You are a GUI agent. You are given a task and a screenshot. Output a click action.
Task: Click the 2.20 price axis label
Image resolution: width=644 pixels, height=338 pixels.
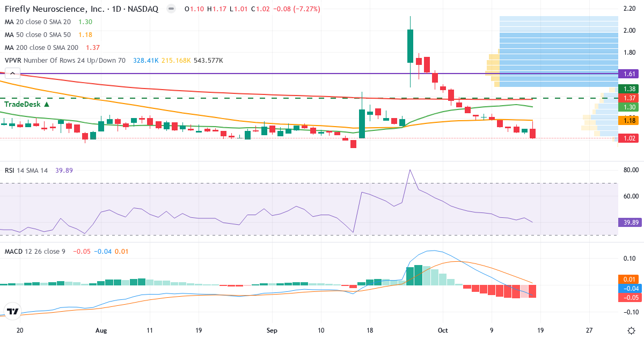[x=630, y=8]
